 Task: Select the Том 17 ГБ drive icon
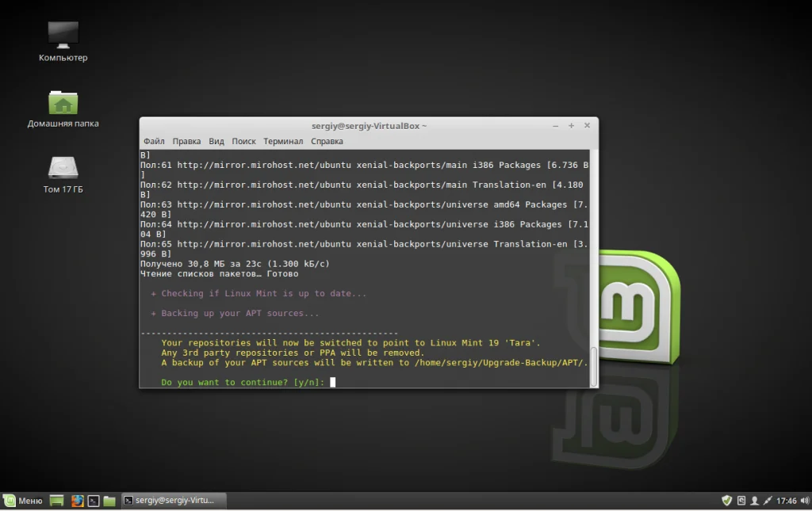point(63,175)
